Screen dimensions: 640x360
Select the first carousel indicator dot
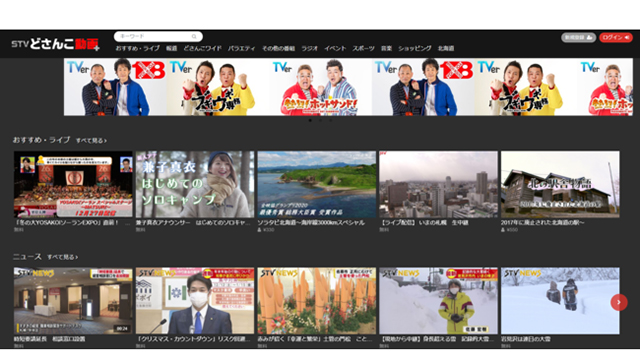[x=310, y=120]
